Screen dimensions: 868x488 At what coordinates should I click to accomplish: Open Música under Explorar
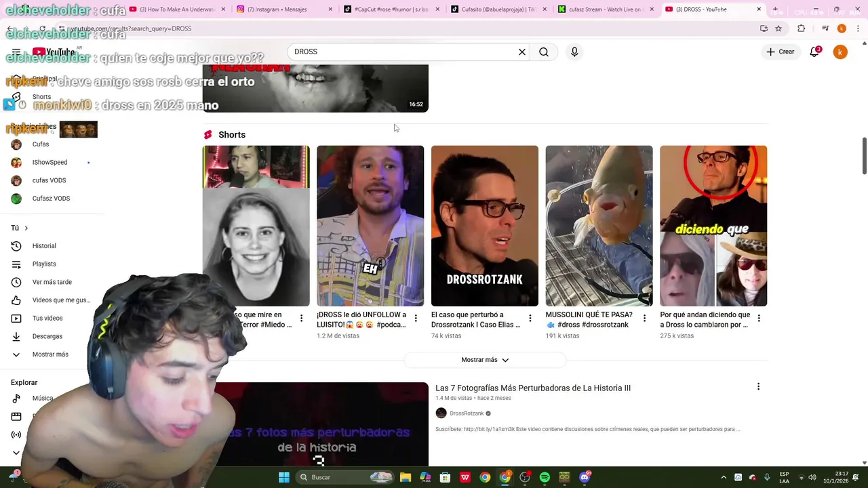[x=42, y=399]
